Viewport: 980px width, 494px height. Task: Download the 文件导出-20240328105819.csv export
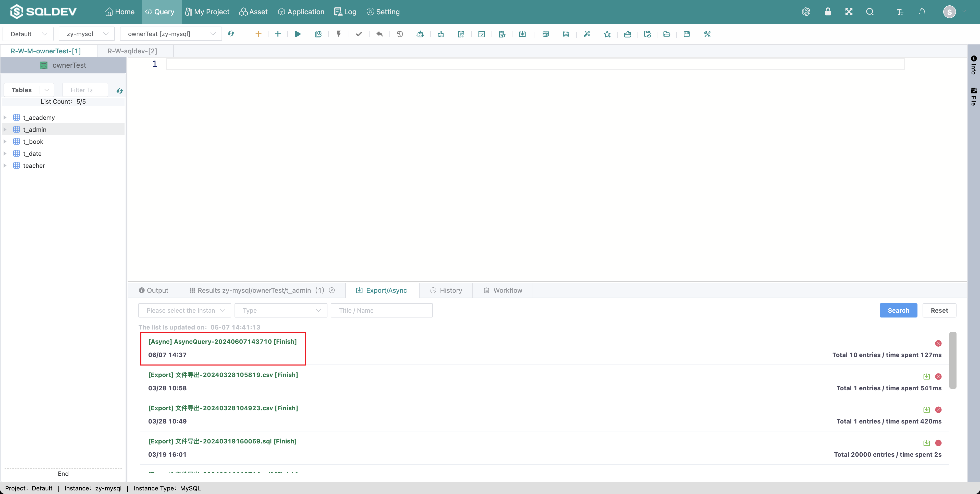[x=926, y=376]
